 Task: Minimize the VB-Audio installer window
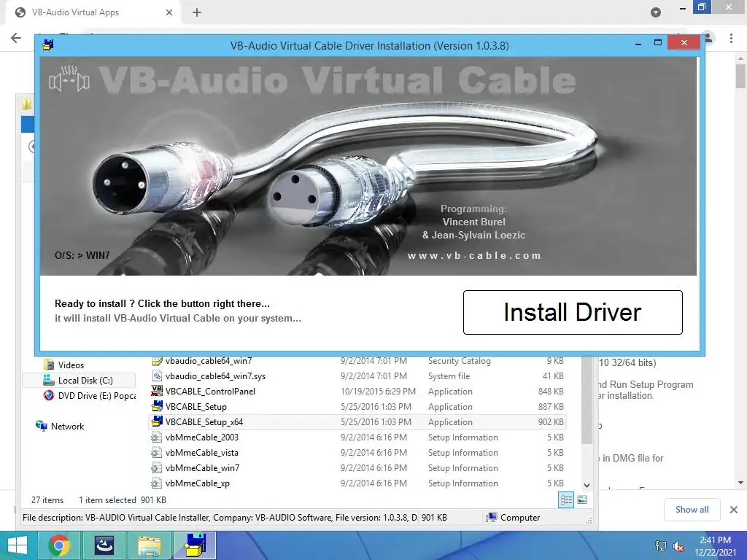point(638,44)
